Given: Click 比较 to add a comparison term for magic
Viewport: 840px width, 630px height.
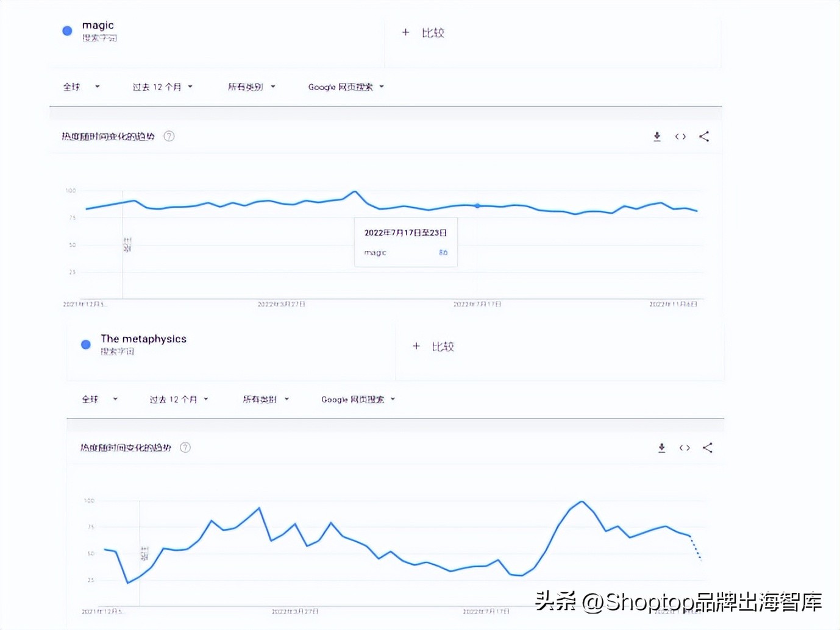Looking at the screenshot, I should (423, 32).
